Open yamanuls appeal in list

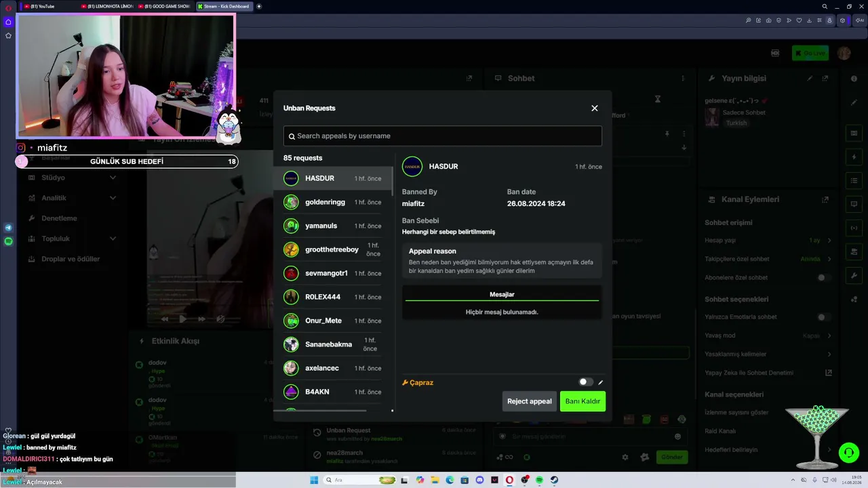(333, 226)
